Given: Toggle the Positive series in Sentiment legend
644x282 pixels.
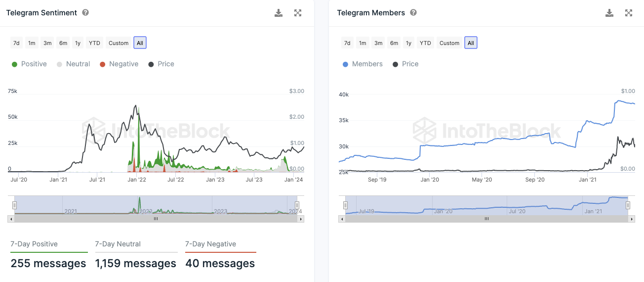Looking at the screenshot, I should (x=29, y=64).
